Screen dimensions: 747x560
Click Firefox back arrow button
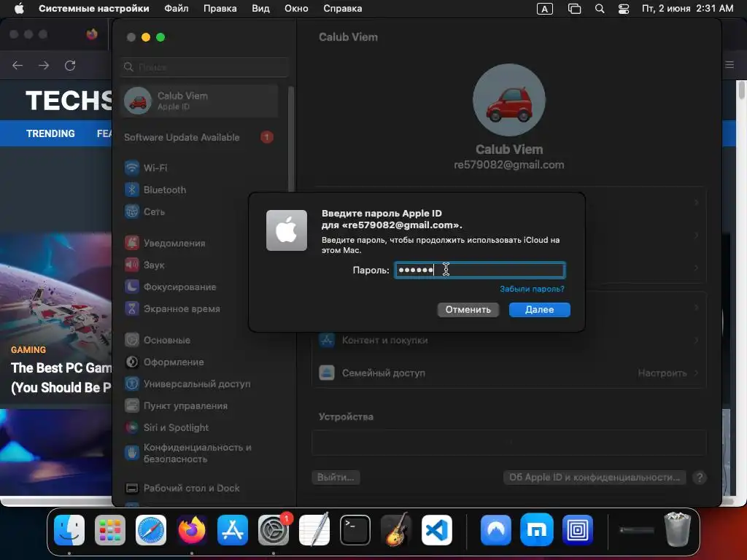coord(18,65)
